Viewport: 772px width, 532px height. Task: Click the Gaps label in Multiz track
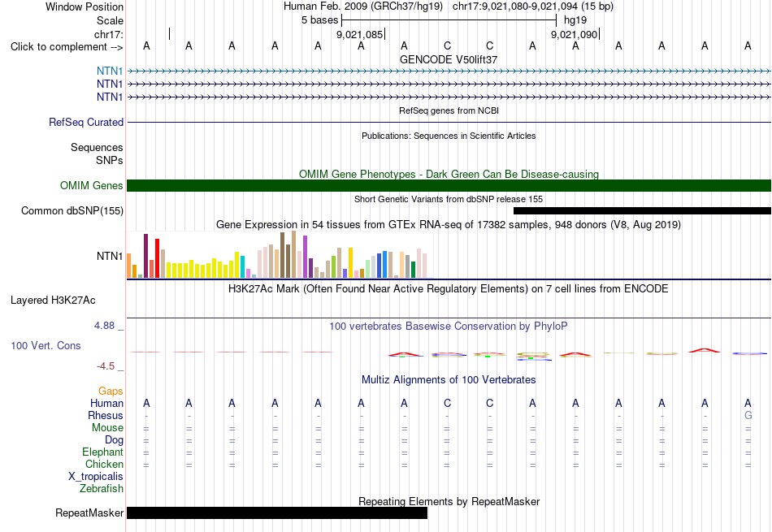111,391
